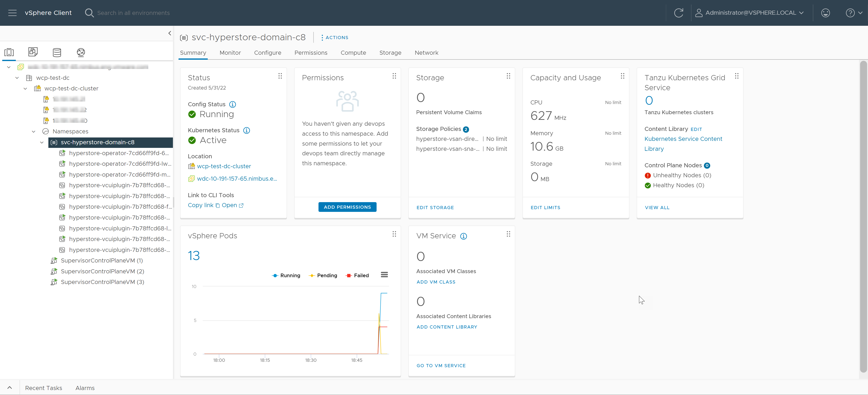Click Add Content Library
Viewport: 868px width, 395px height.
click(x=447, y=327)
